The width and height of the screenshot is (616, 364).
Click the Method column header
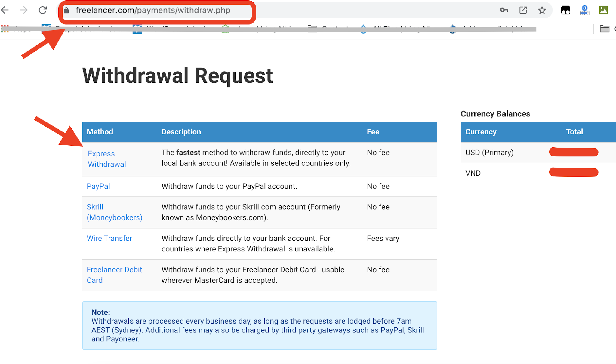[100, 132]
